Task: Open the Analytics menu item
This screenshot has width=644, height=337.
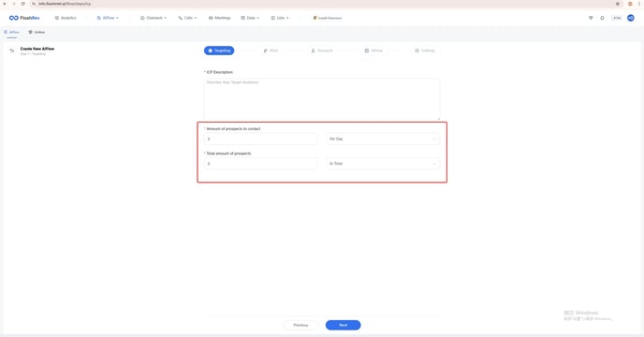Action: pos(66,18)
